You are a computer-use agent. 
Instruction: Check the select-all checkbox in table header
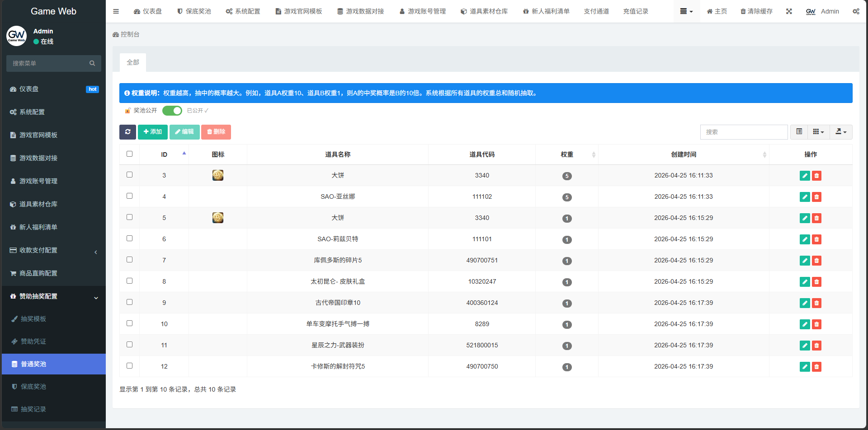click(x=130, y=154)
